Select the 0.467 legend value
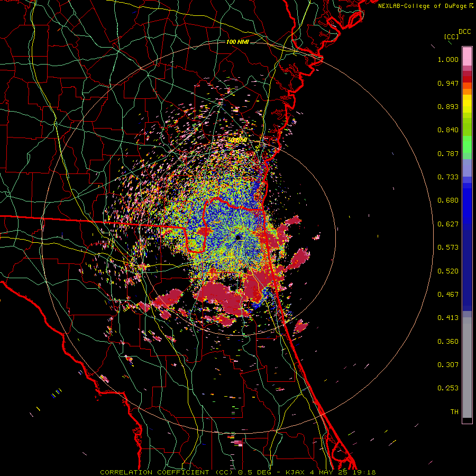The width and height of the screenshot is (476, 476). pyautogui.click(x=448, y=295)
